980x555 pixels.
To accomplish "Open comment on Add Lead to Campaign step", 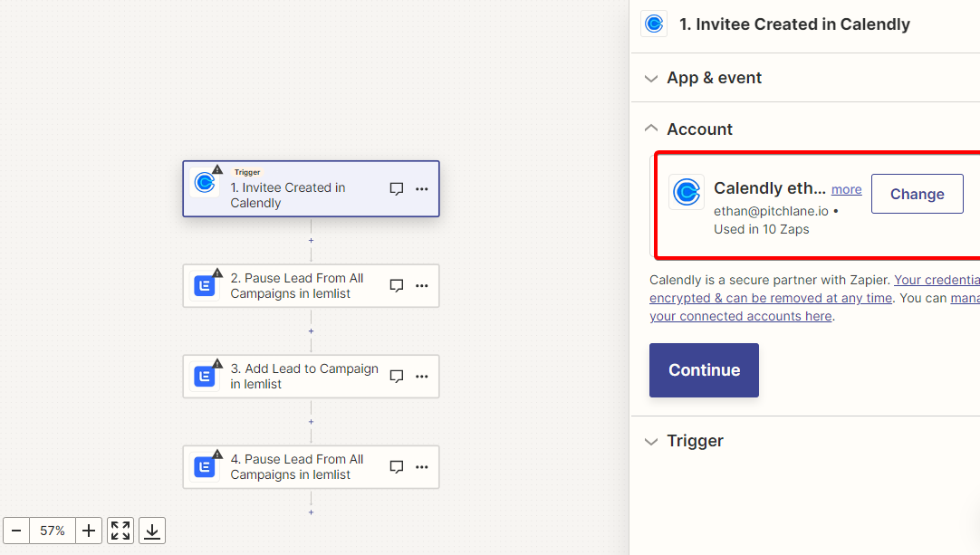I will tap(396, 377).
